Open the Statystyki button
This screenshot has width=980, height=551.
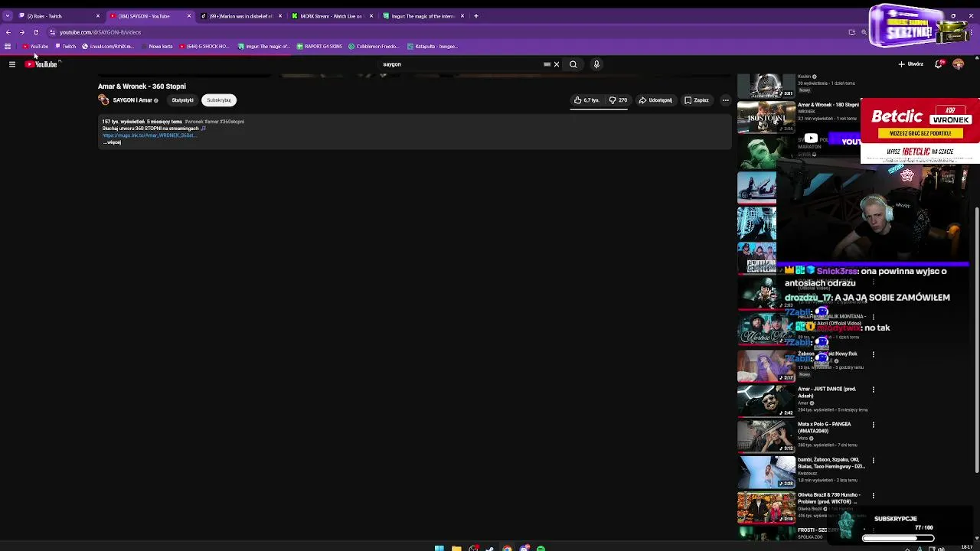182,100
